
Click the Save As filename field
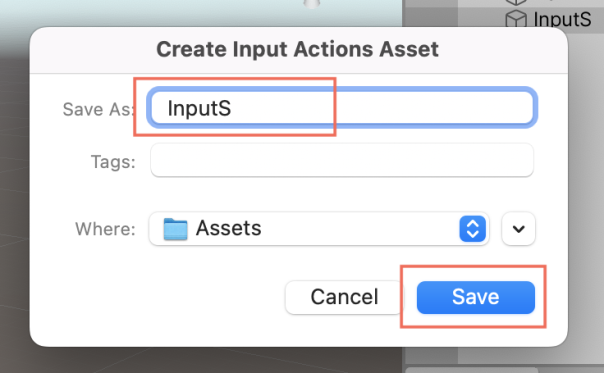pos(342,108)
